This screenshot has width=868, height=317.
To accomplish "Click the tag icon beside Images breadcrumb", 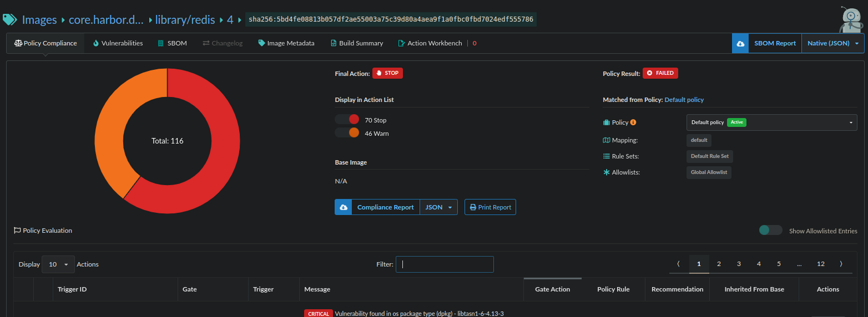I will point(10,20).
